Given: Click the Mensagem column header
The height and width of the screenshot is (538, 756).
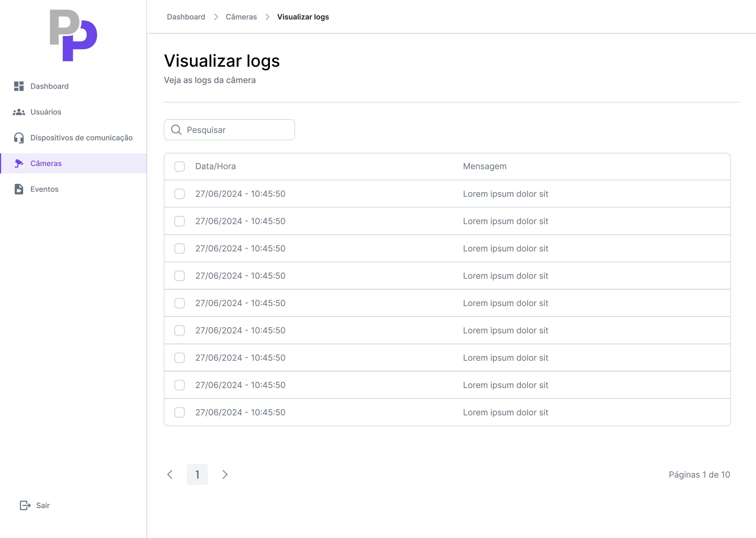Looking at the screenshot, I should [485, 166].
